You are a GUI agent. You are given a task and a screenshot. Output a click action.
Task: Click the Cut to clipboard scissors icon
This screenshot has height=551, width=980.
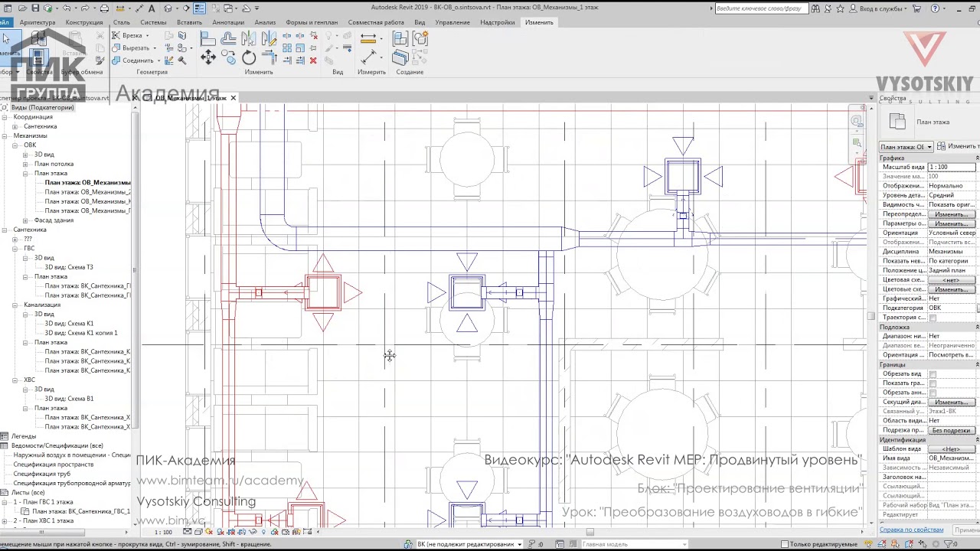click(x=100, y=35)
